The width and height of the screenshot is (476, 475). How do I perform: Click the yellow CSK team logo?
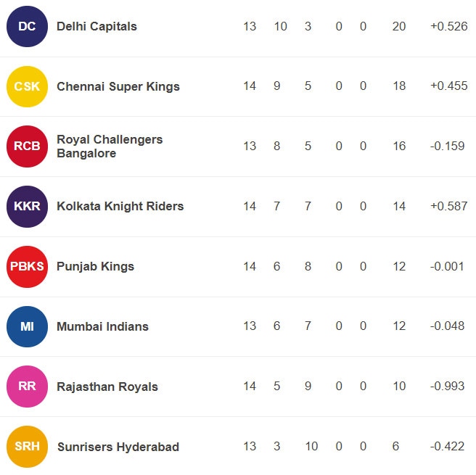pos(27,86)
